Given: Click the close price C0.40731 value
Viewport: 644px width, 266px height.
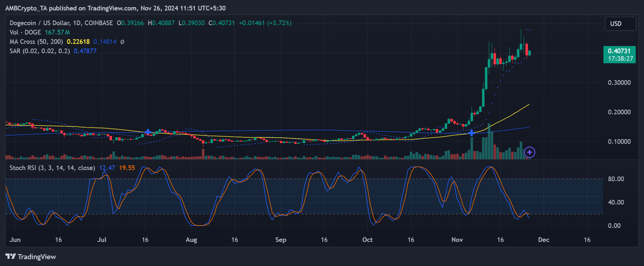Looking at the screenshot, I should tap(222, 23).
